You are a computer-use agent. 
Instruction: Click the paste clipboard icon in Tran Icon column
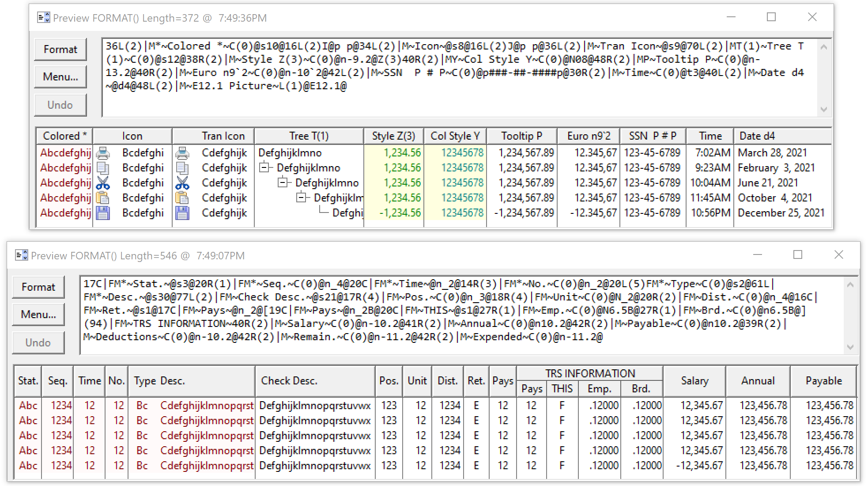pyautogui.click(x=182, y=198)
